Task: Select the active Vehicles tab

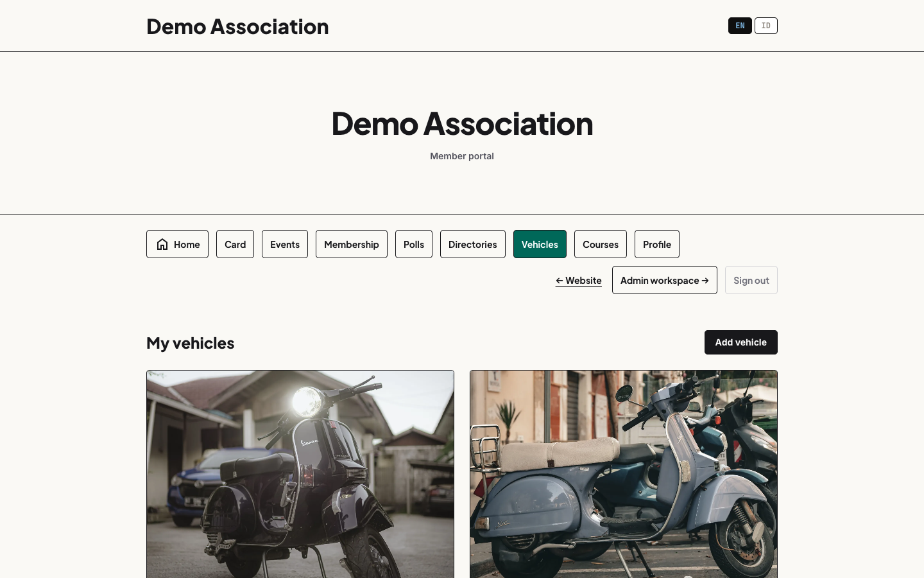Action: [x=540, y=244]
